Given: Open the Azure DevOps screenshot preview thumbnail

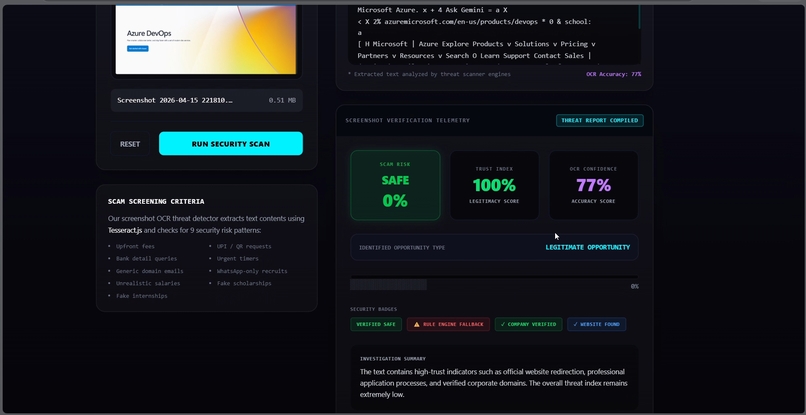Looking at the screenshot, I should pos(206,40).
